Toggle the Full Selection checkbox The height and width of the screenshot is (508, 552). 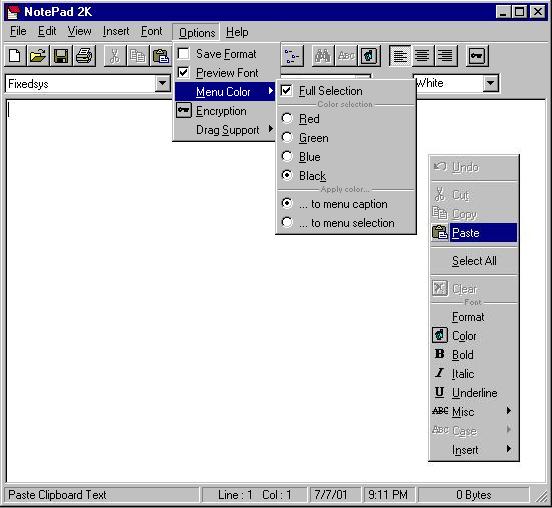pyautogui.click(x=287, y=90)
